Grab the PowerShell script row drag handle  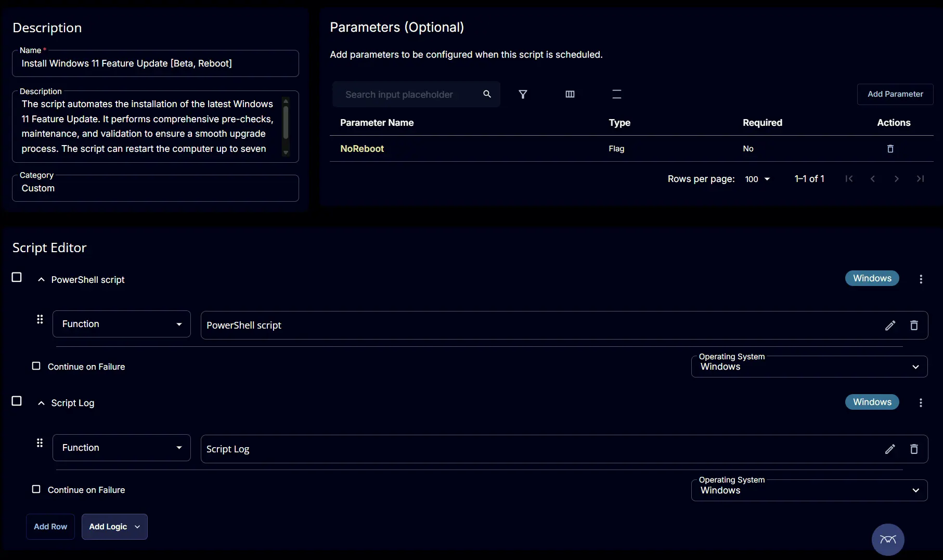pyautogui.click(x=40, y=319)
